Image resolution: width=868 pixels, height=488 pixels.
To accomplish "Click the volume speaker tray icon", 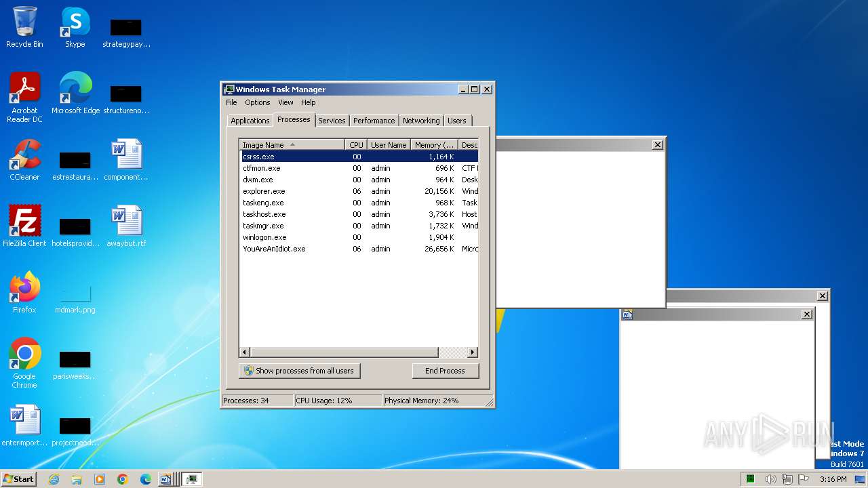I will tap(771, 479).
